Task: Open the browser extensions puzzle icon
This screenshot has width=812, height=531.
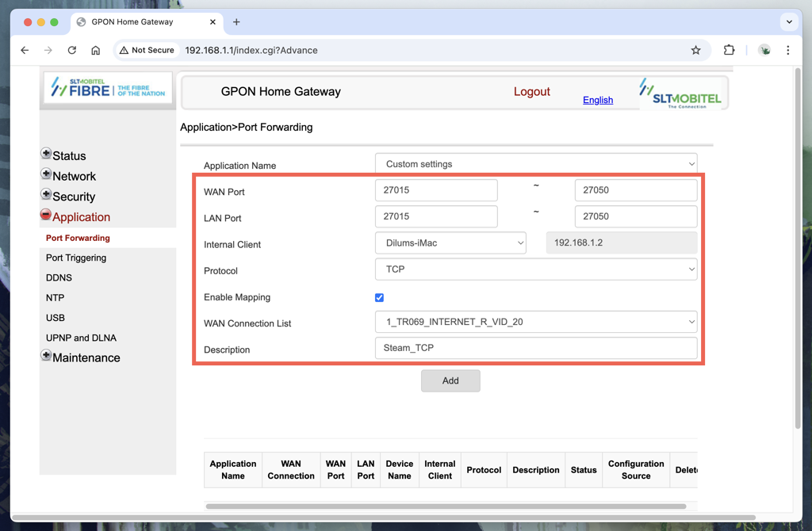Action: [729, 50]
